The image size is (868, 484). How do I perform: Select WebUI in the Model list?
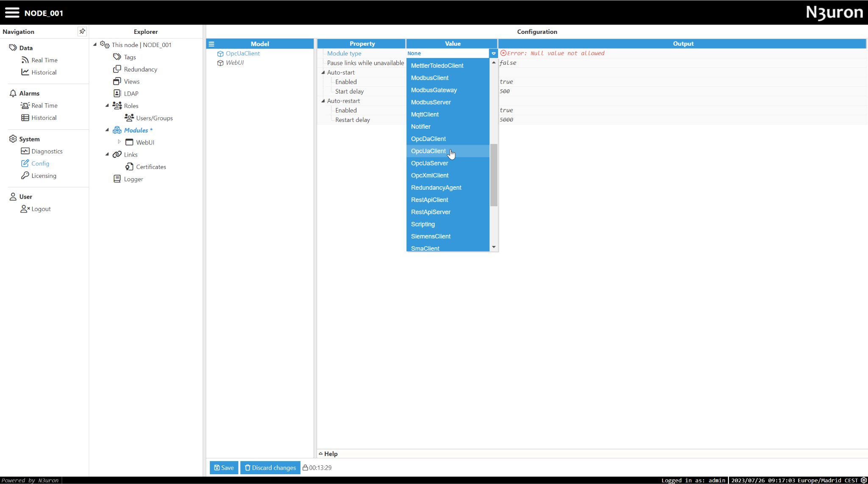point(235,63)
